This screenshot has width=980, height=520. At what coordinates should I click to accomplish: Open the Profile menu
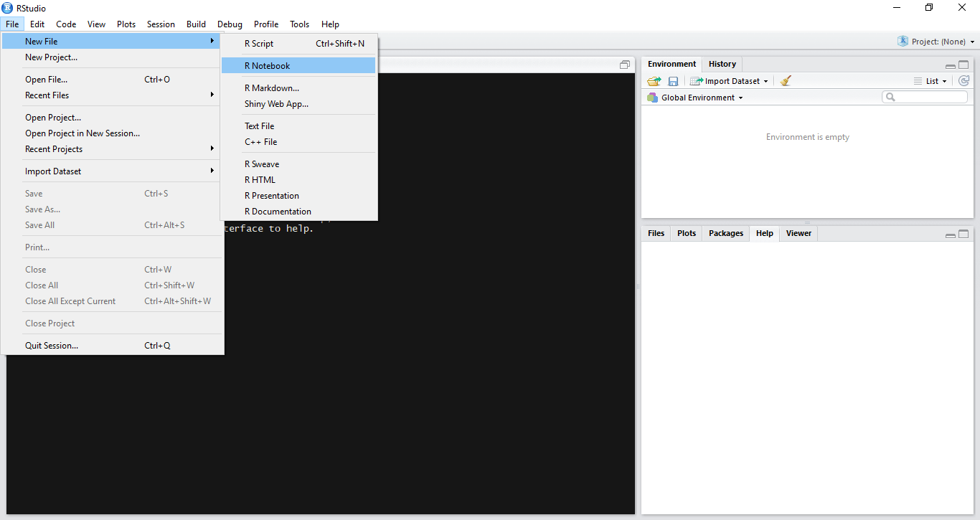tap(266, 24)
